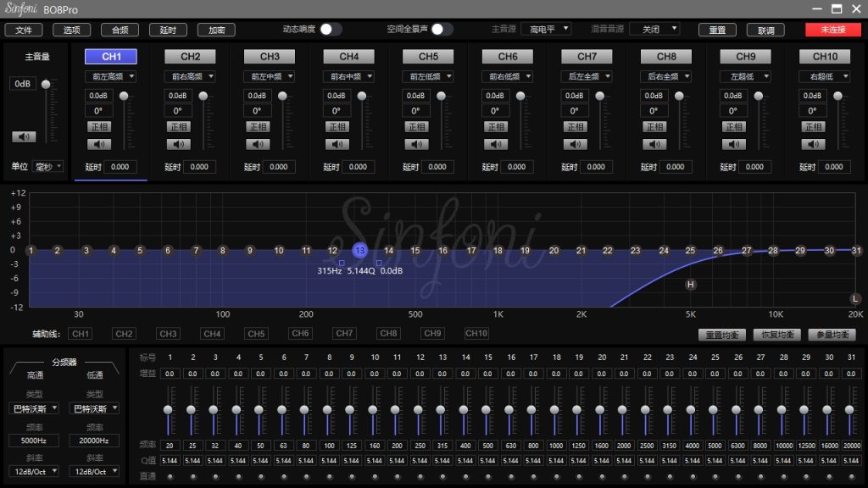868x488 pixels.
Task: Open high-pass 巴特沃斯 filter type dropdown
Action: 34,408
